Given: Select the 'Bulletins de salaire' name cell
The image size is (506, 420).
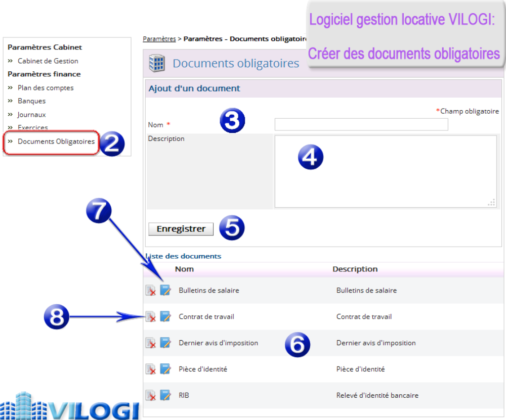Looking at the screenshot, I should point(209,291).
